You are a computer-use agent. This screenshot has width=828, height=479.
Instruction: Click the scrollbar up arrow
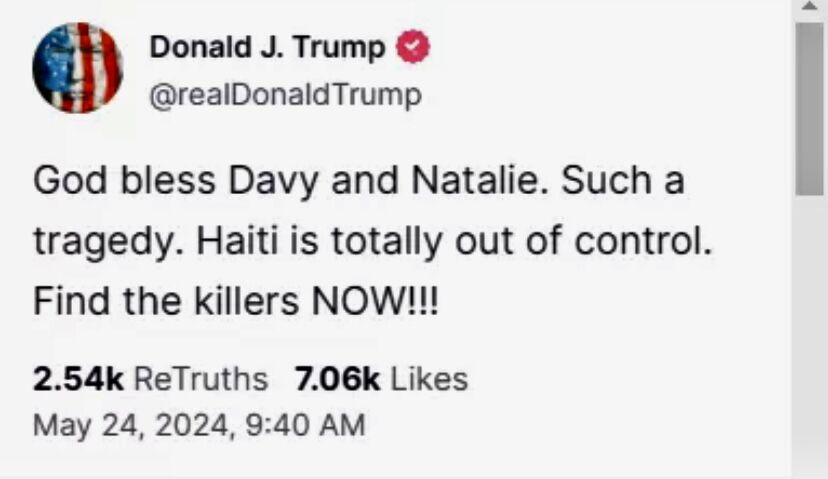click(810, 9)
